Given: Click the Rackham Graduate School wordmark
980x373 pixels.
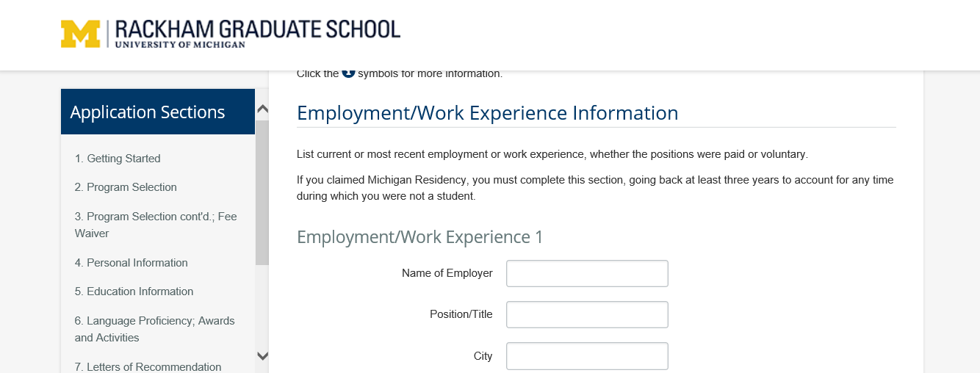Looking at the screenshot, I should (x=258, y=34).
